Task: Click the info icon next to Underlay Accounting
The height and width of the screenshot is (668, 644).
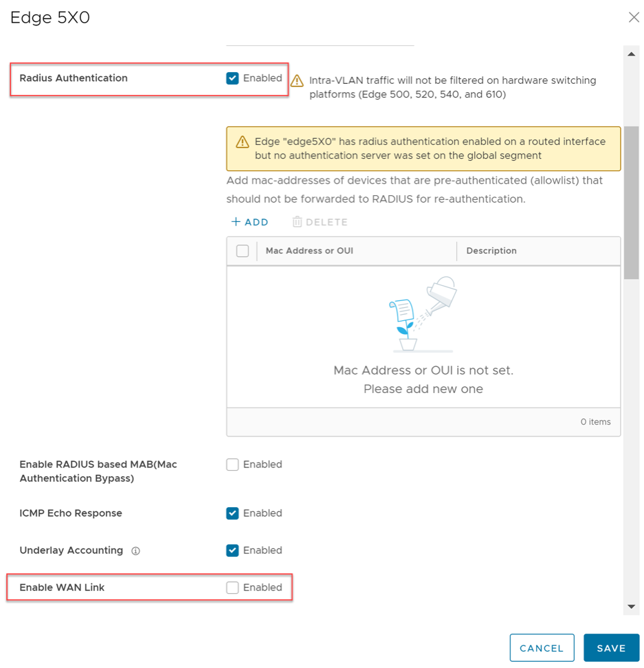Action: [x=135, y=550]
